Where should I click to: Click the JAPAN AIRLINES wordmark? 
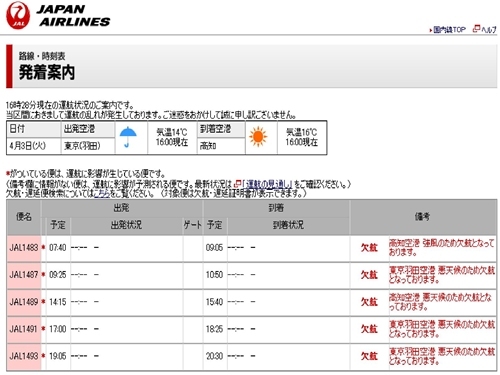[x=73, y=15]
